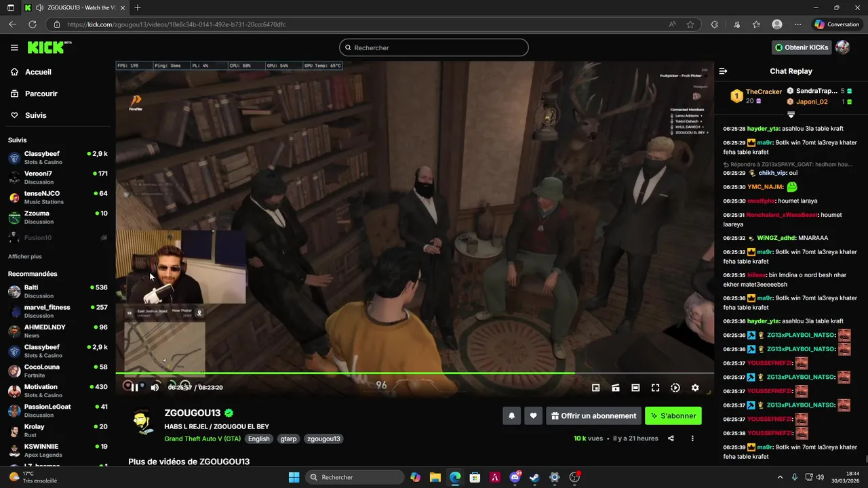The height and width of the screenshot is (488, 868).
Task: Expand list with Afficher plus
Action: pyautogui.click(x=25, y=257)
